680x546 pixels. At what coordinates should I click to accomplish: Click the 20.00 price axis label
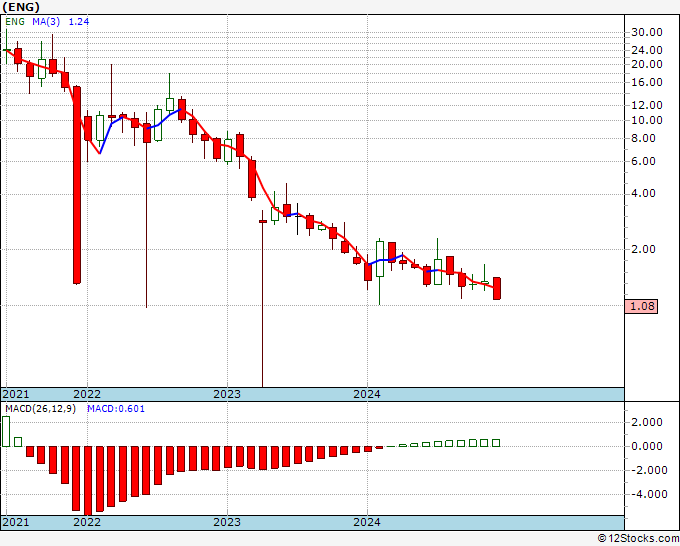click(x=647, y=64)
